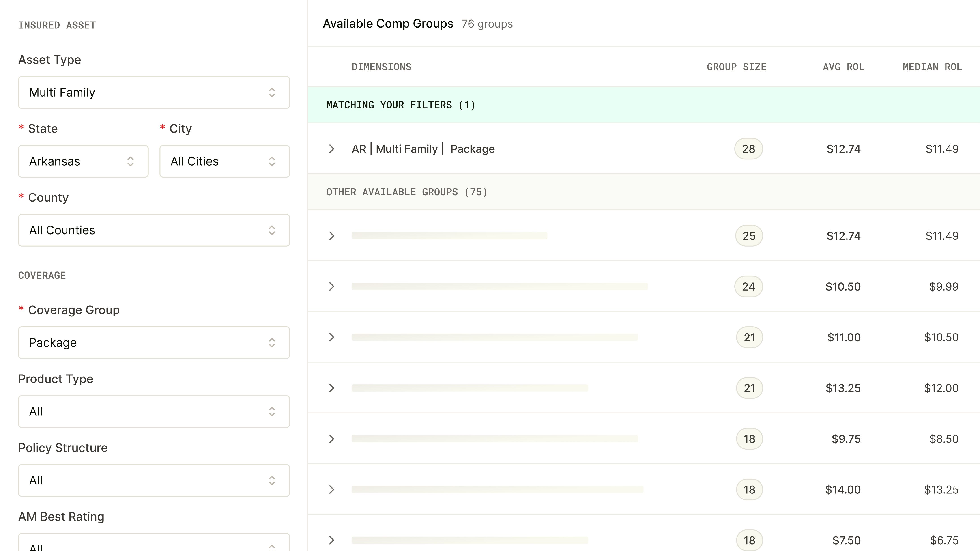The width and height of the screenshot is (980, 551).
Task: Click the Dimensions column header
Action: (x=382, y=67)
